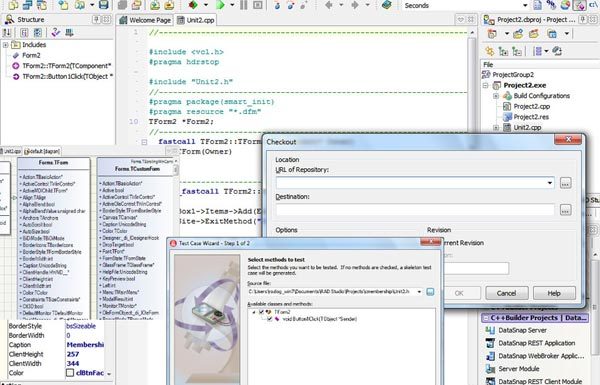Click the Add folder icon in Project Manager
Screen dimensions: 600x385
click(x=518, y=34)
